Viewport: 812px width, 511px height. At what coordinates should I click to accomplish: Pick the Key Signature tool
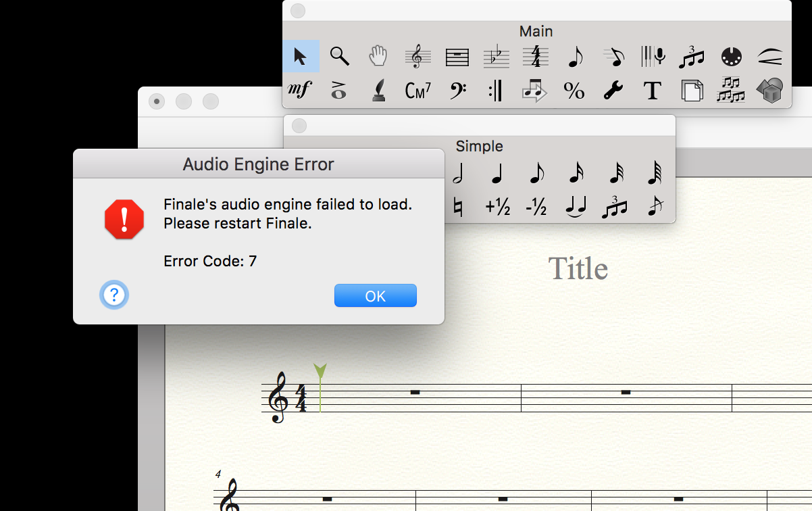[497, 57]
